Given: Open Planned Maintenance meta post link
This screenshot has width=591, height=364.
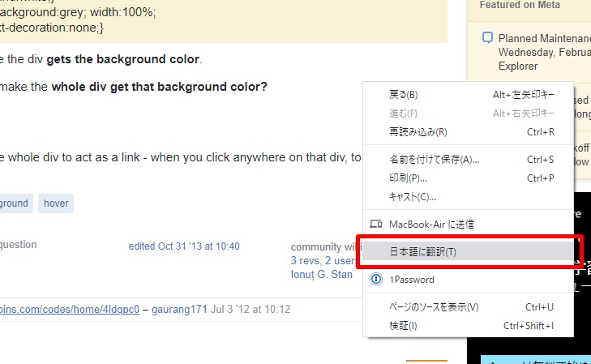Looking at the screenshot, I should (x=544, y=52).
